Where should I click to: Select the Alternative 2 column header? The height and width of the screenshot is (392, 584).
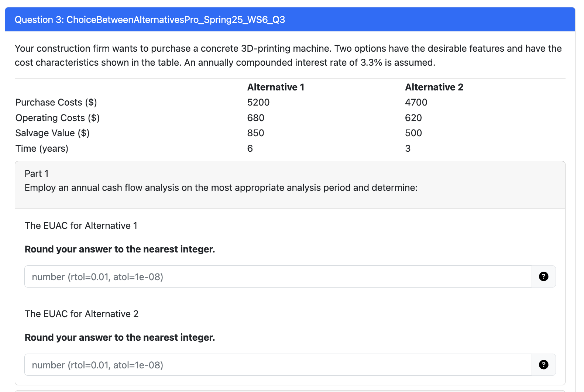tap(434, 87)
